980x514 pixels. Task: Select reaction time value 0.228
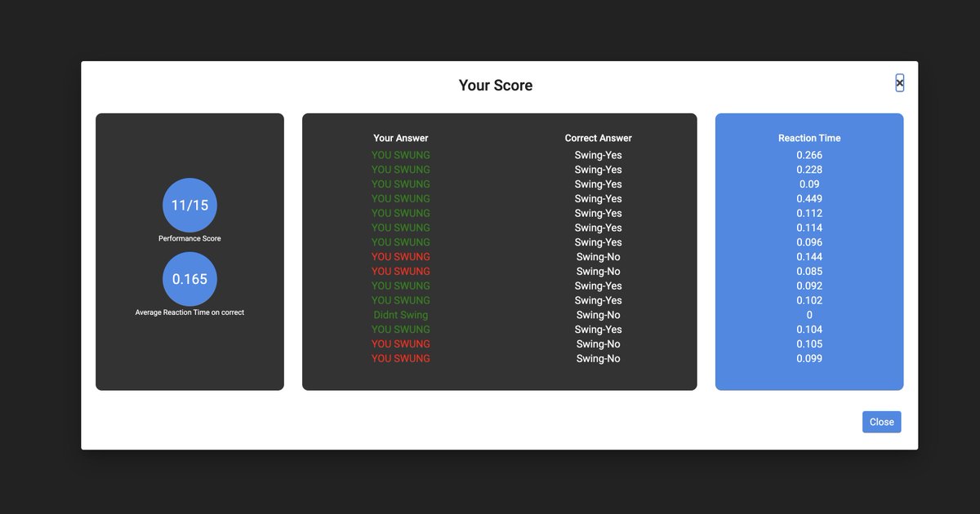pyautogui.click(x=809, y=170)
